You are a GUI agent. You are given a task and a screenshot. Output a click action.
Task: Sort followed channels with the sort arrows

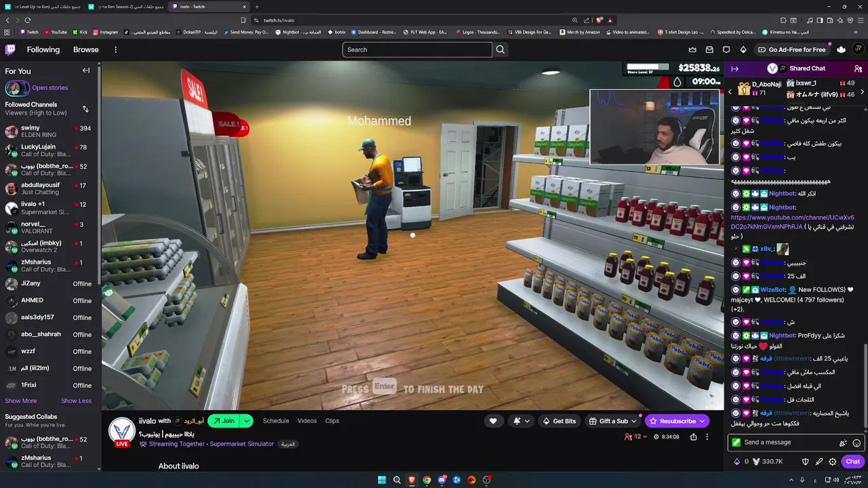coord(85,108)
